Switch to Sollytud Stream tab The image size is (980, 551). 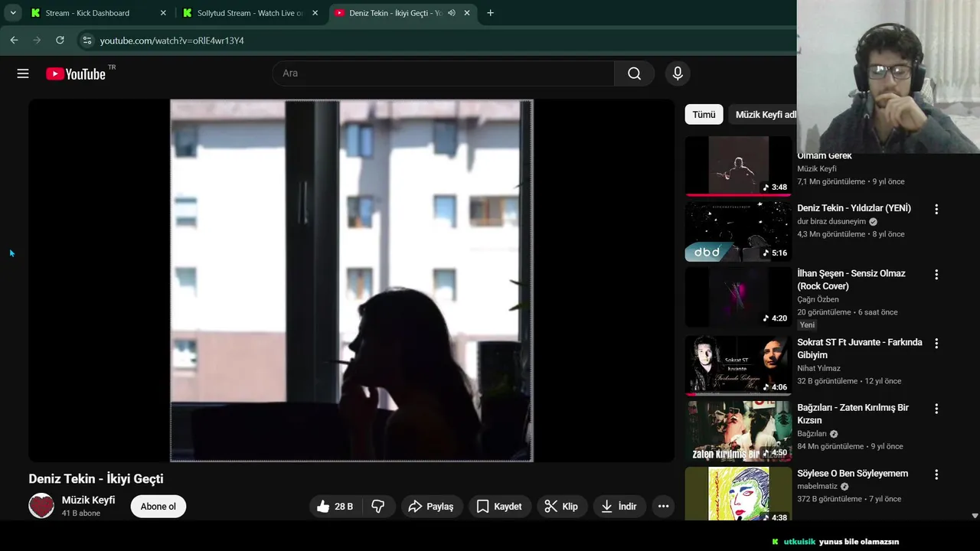251,13
